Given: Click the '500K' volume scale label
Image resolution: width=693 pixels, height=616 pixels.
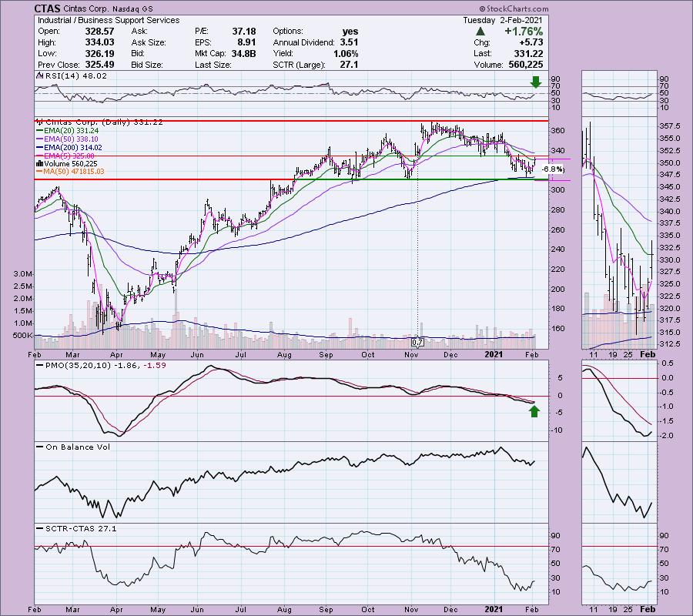Looking at the screenshot, I should pos(22,336).
